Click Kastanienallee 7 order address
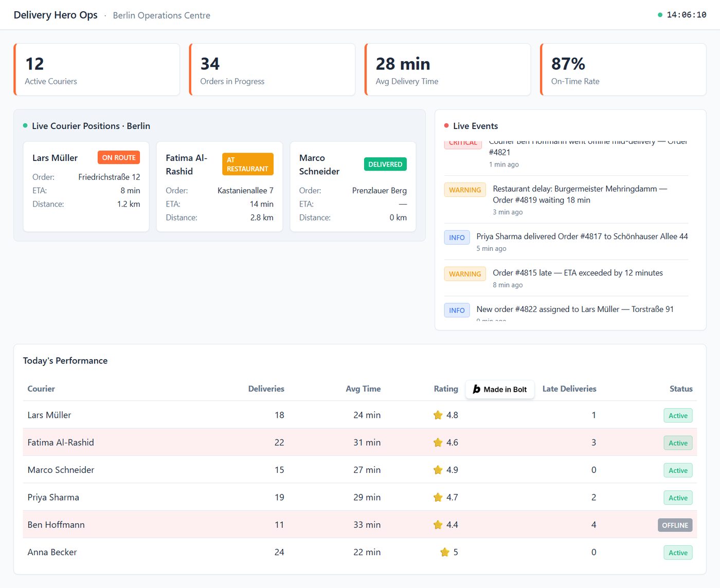The width and height of the screenshot is (720, 588). (x=245, y=191)
